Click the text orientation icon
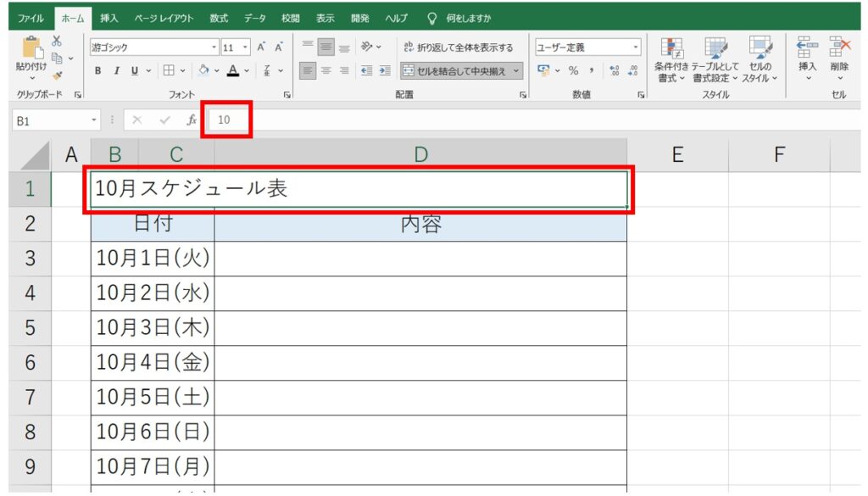The width and height of the screenshot is (868, 496). [x=366, y=47]
